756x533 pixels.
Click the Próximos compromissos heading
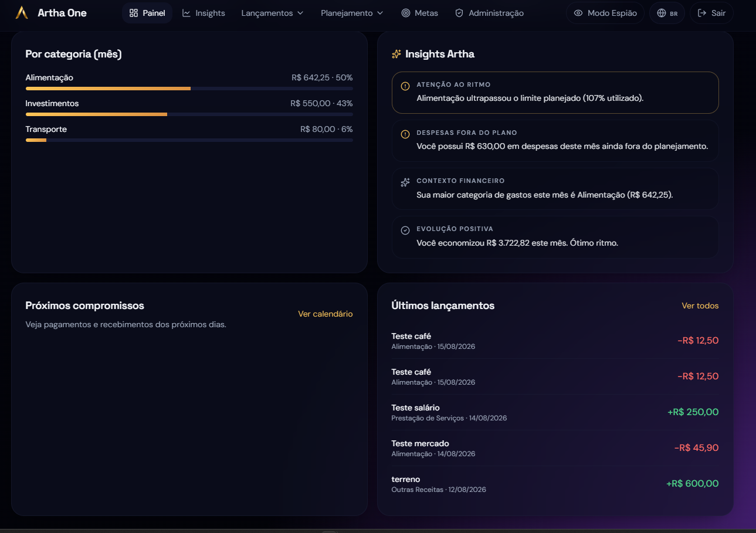[x=85, y=305]
